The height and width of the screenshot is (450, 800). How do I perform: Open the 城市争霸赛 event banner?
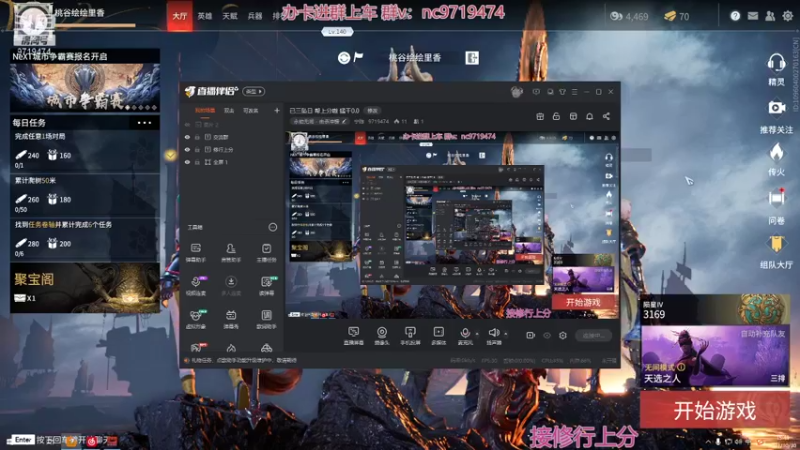[85, 87]
